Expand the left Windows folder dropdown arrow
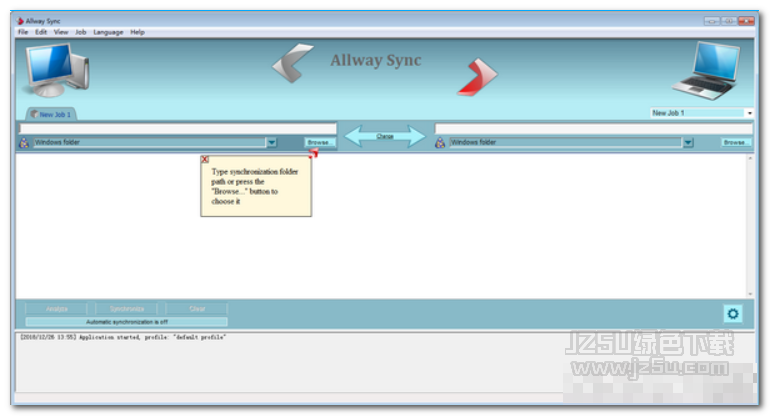This screenshot has height=416, width=770. pos(272,142)
